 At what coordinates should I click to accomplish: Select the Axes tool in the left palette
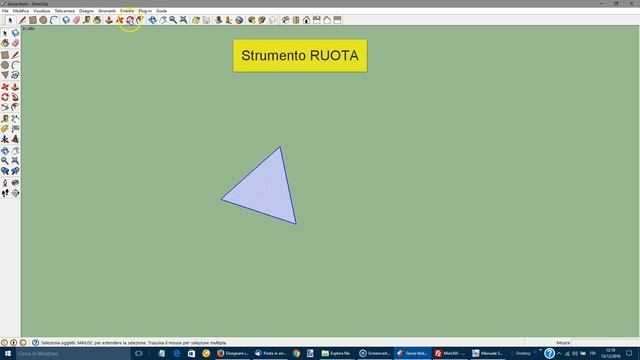click(5, 139)
